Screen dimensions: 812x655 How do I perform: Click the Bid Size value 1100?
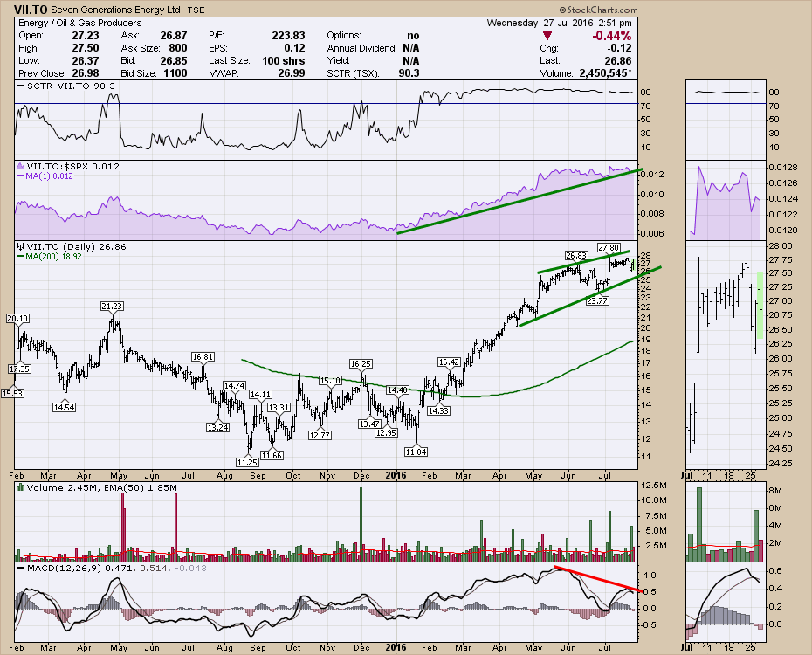point(175,73)
